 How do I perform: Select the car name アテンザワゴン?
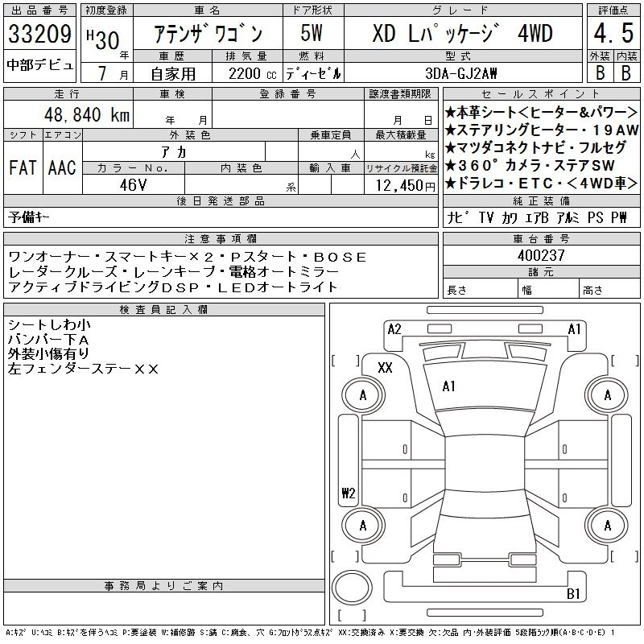[208, 34]
